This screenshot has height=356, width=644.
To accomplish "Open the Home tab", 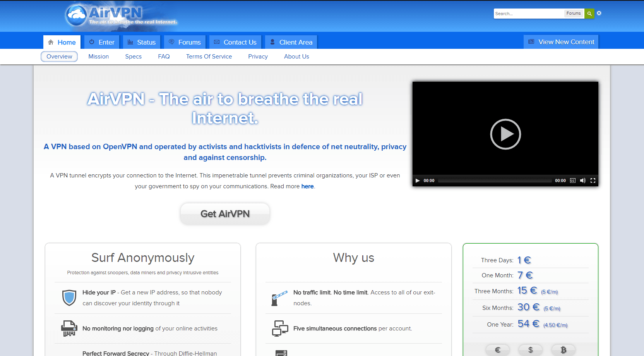I will click(62, 42).
